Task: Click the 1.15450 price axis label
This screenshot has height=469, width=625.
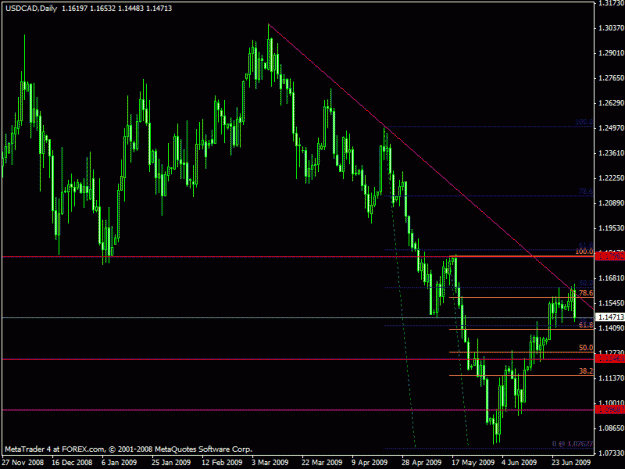Action: 611,303
